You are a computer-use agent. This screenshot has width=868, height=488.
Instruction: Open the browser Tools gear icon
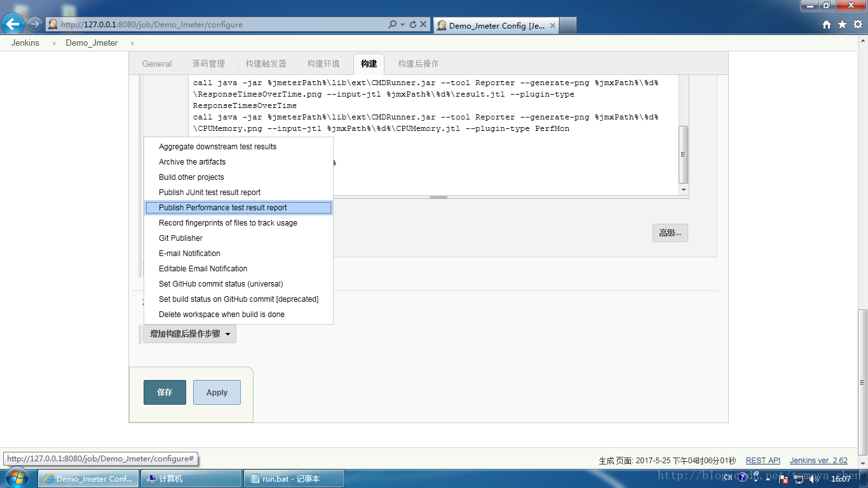click(857, 25)
